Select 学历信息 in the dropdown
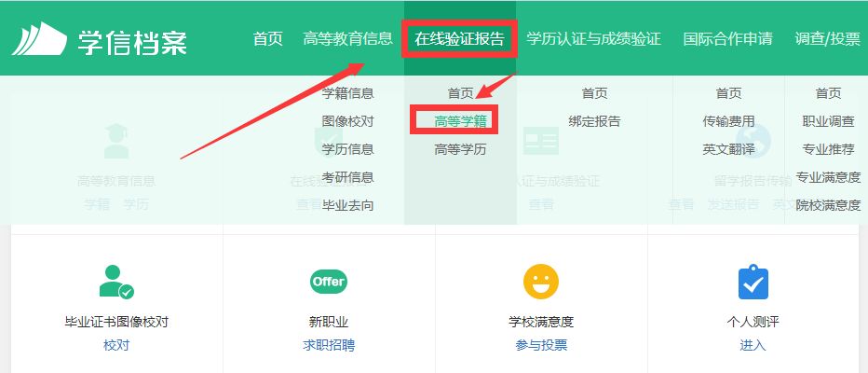Screen dimensions: 868x373 coord(347,149)
